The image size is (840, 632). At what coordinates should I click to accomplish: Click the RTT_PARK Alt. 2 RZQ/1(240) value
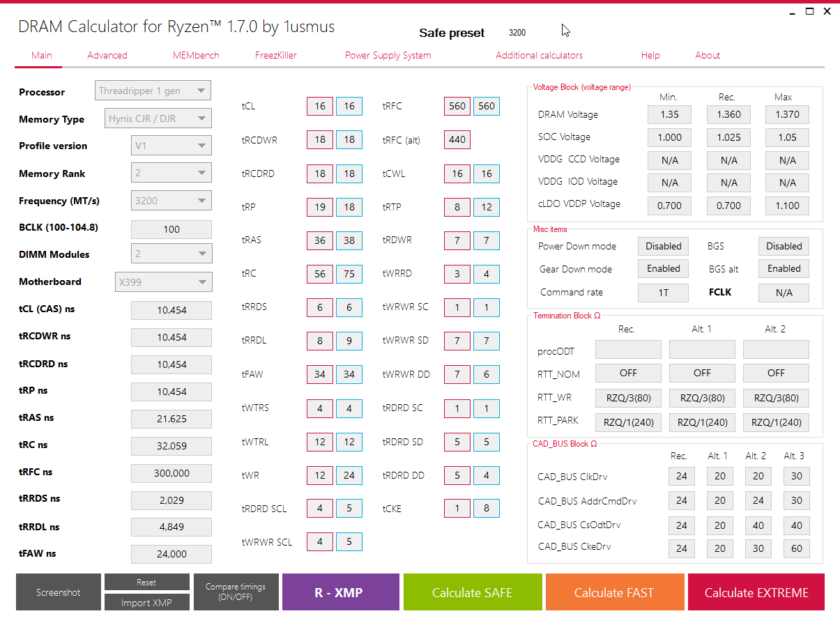776,422
